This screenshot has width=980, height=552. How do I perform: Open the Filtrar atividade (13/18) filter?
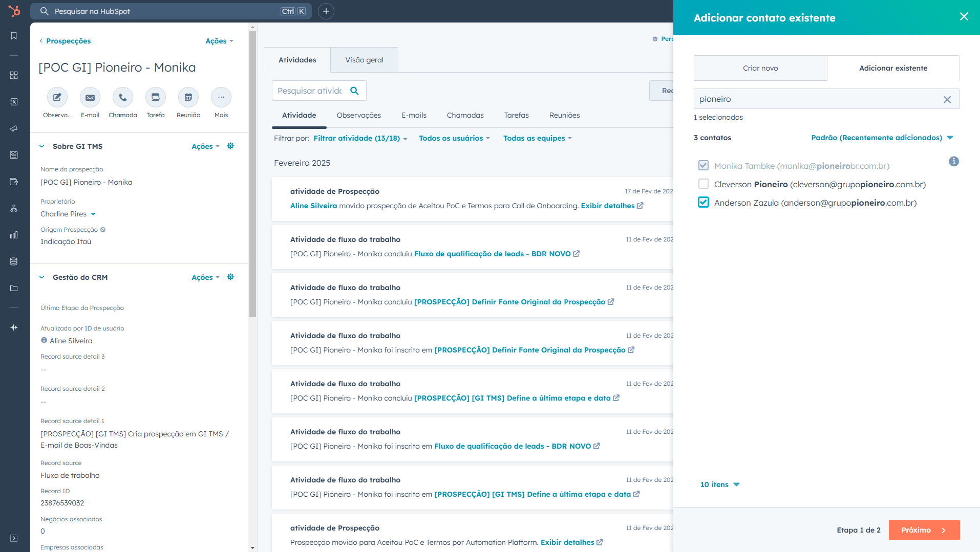pyautogui.click(x=360, y=138)
